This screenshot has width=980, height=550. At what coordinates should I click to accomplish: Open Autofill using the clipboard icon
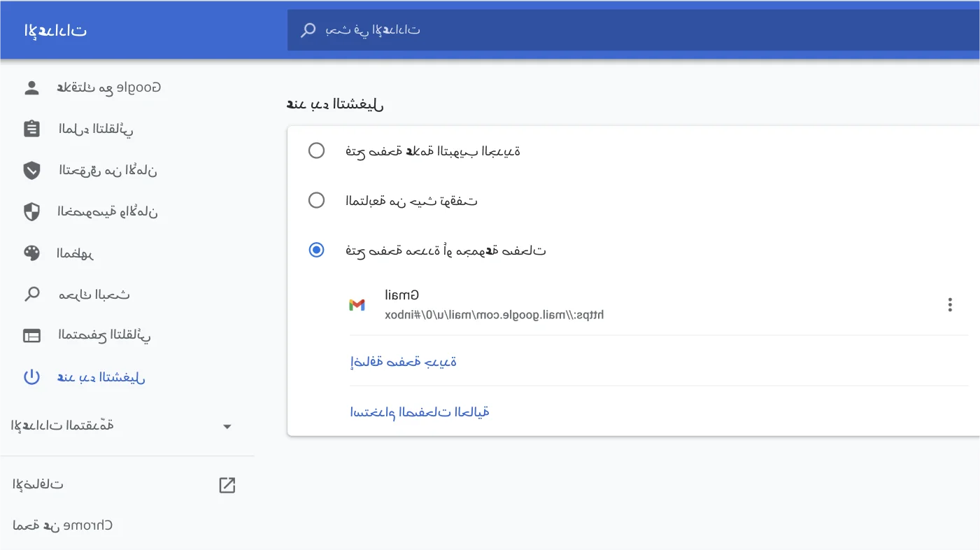point(31,128)
